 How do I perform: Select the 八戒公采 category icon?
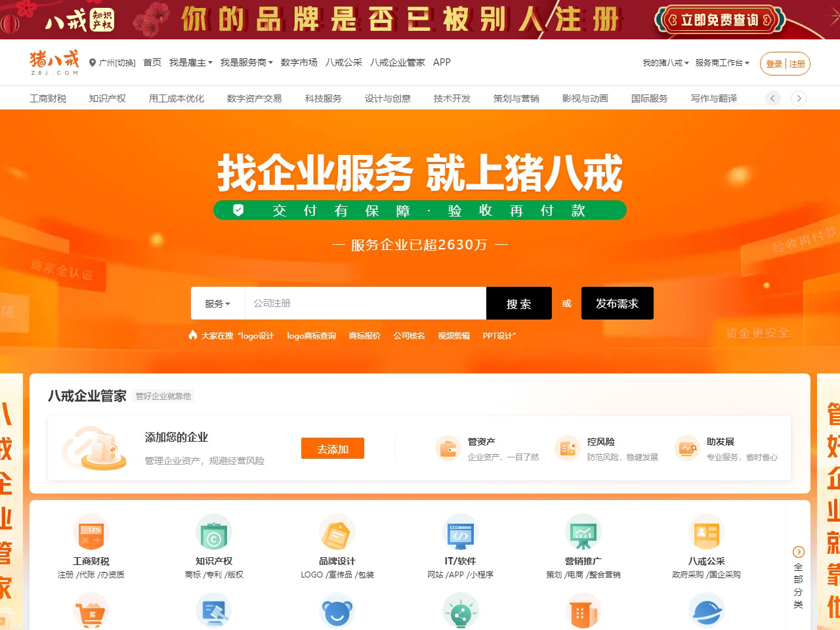point(706,532)
